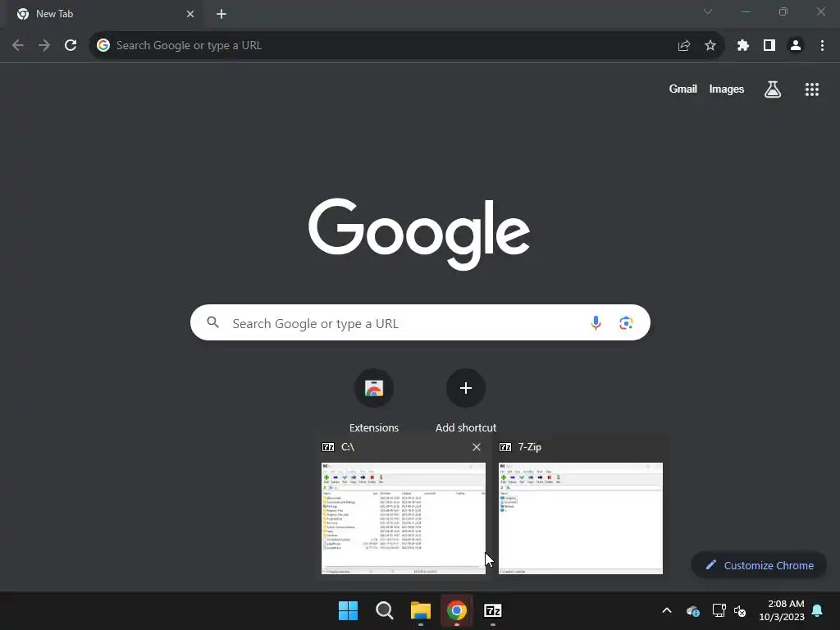Select the New Tab tab
The height and width of the screenshot is (630, 840).
coord(104,14)
